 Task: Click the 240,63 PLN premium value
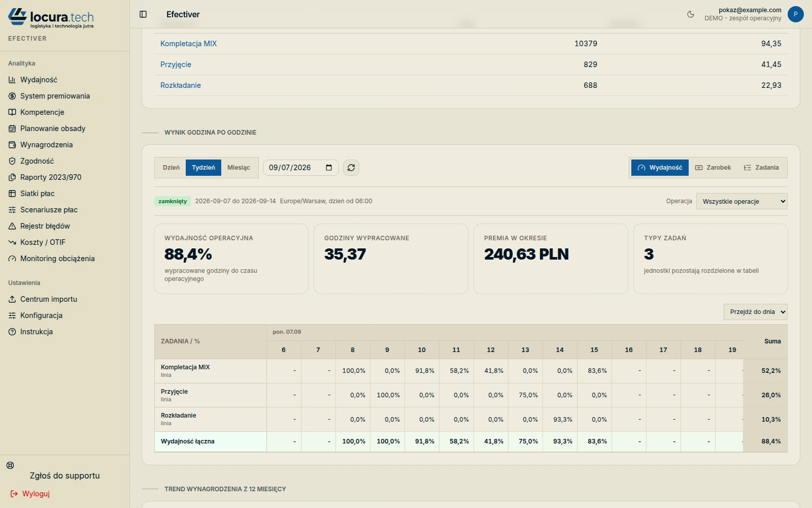pyautogui.click(x=526, y=254)
